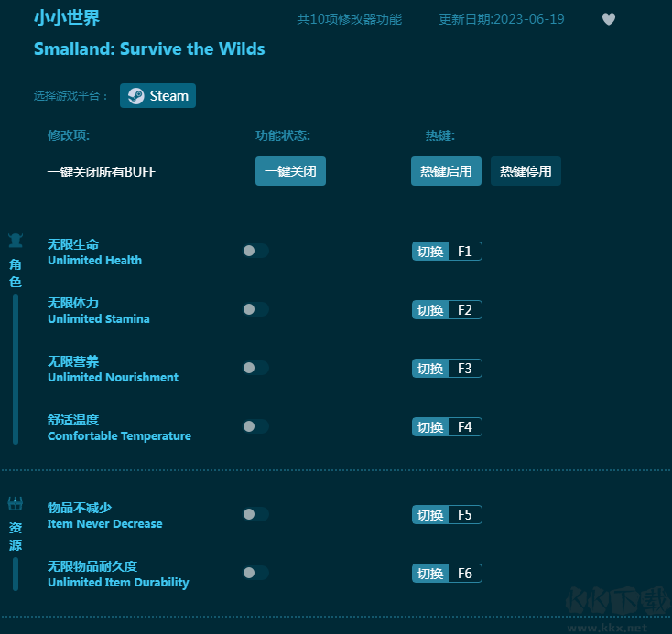Click the Unlimited Stamina label
672x634 pixels.
[x=99, y=318]
